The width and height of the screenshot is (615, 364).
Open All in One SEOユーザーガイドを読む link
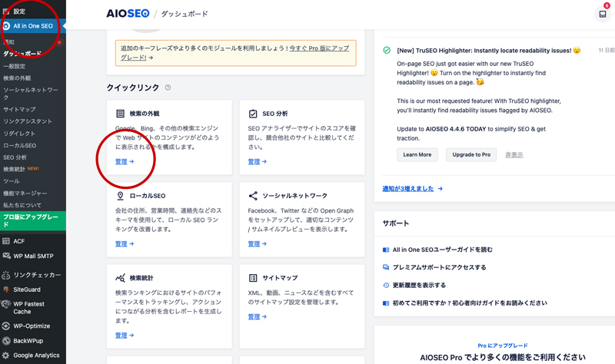(443, 250)
